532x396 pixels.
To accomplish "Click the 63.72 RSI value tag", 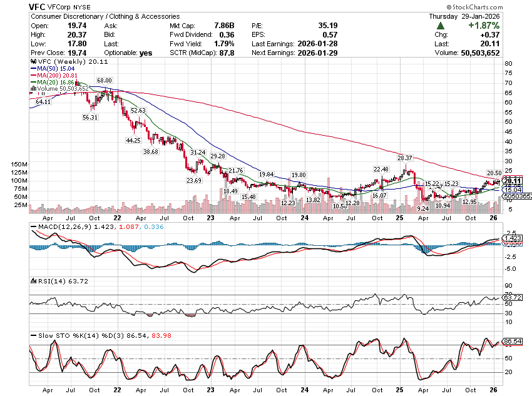I will [512, 298].
